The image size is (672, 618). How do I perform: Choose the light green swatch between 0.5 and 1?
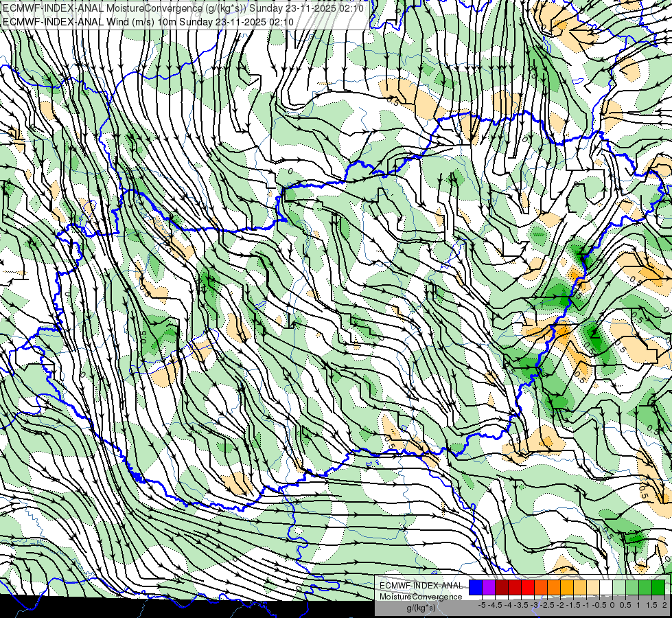pyautogui.click(x=632, y=588)
